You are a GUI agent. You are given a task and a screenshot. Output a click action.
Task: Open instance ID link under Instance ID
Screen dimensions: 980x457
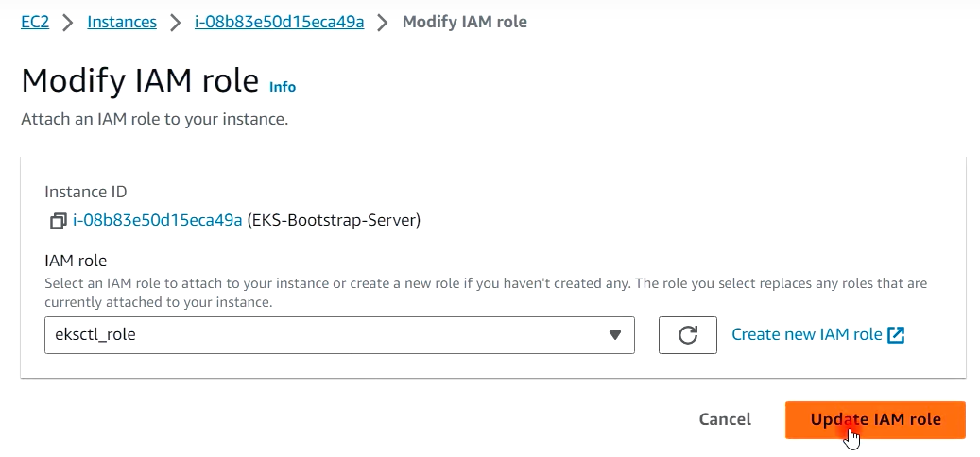(x=158, y=220)
